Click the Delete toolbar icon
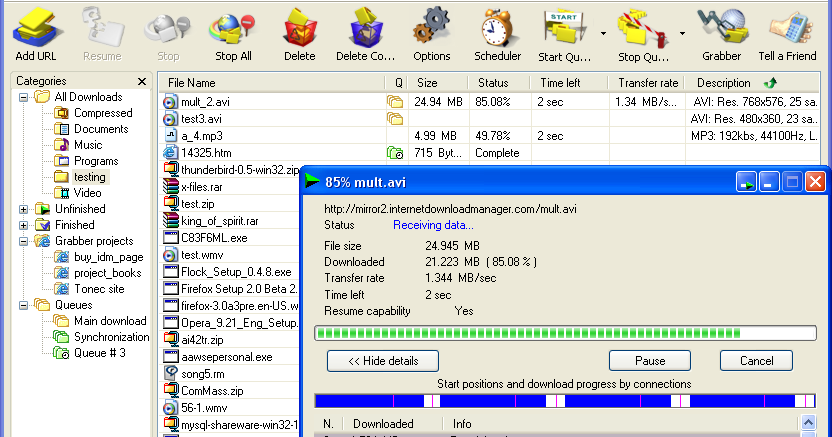The height and width of the screenshot is (437, 832). click(x=299, y=34)
